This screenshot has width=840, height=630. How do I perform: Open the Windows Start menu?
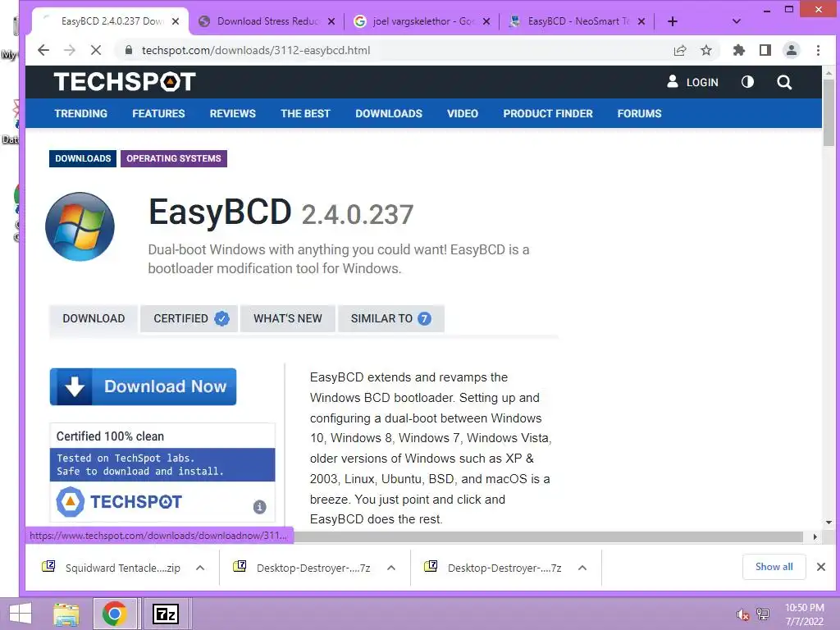pos(21,614)
